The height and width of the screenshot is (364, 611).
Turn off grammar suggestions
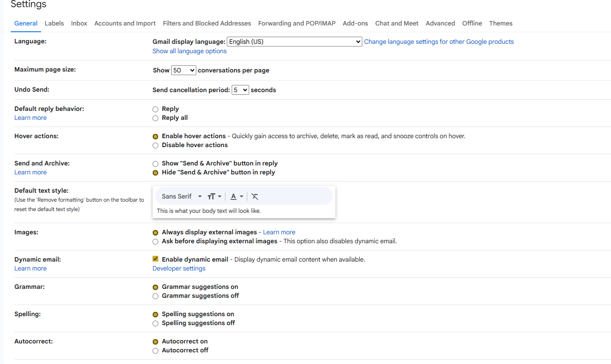155,296
